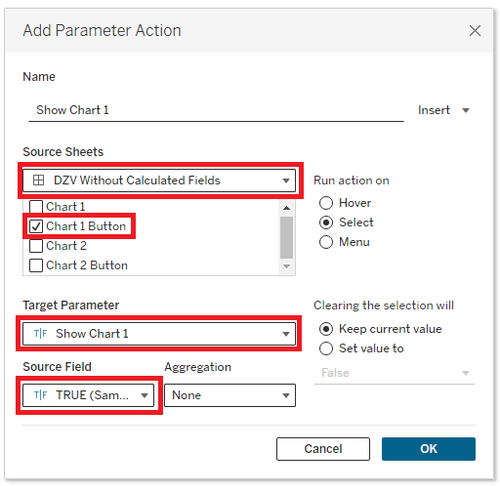Choose the Set value to option
Image resolution: width=500 pixels, height=486 pixels.
pos(326,348)
